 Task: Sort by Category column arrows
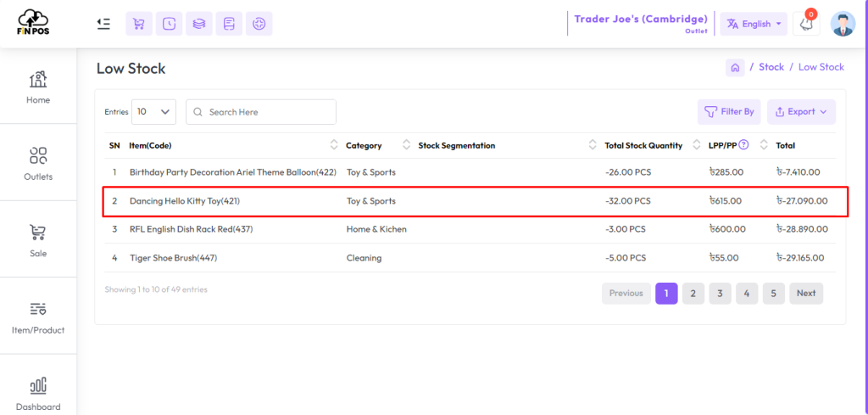click(406, 145)
